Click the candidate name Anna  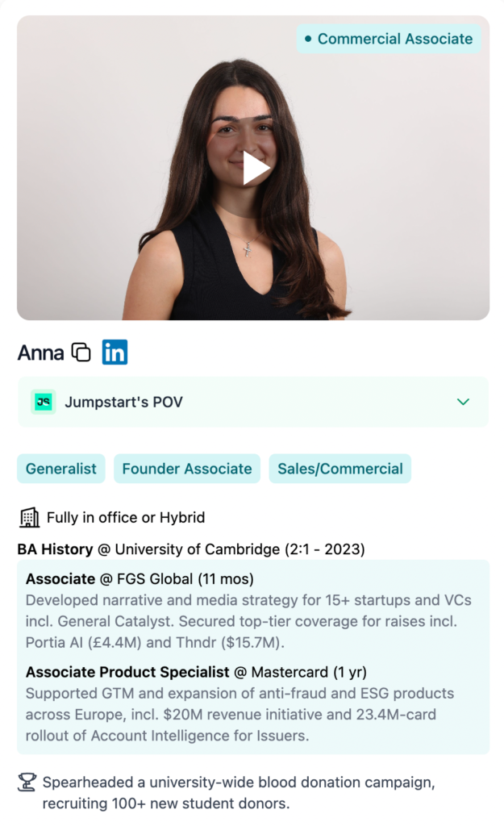(40, 353)
